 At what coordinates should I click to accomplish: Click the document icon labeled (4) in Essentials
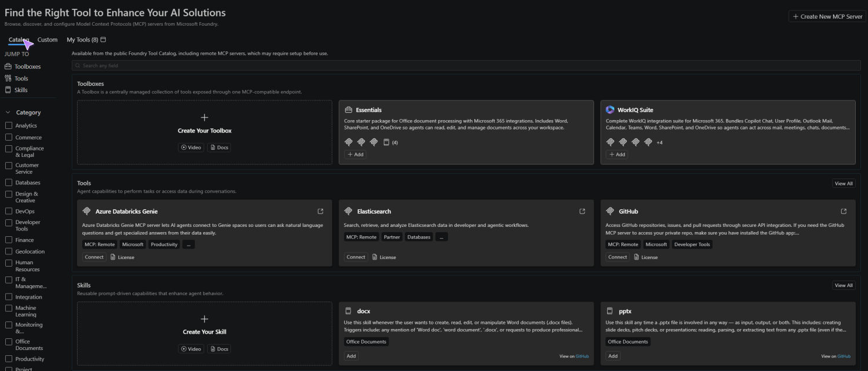[386, 142]
